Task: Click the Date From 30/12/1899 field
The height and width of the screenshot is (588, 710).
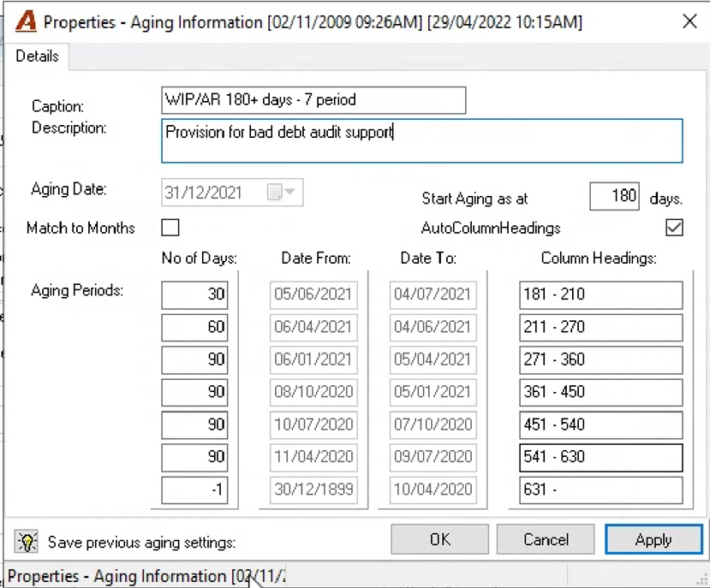Action: click(313, 490)
